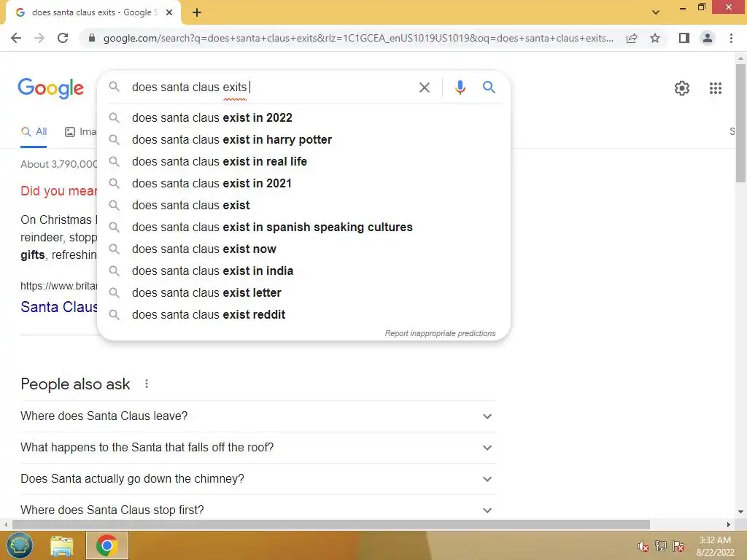Screen dimensions: 747x560
Task: Open the tab search chevron in title bar
Action: tap(656, 12)
